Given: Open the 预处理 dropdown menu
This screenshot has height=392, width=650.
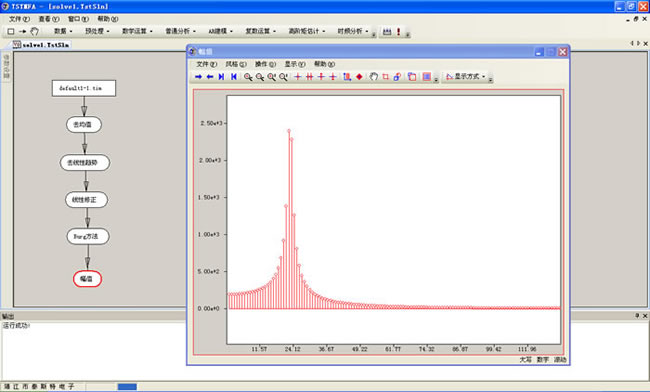Looking at the screenshot, I should [x=97, y=31].
